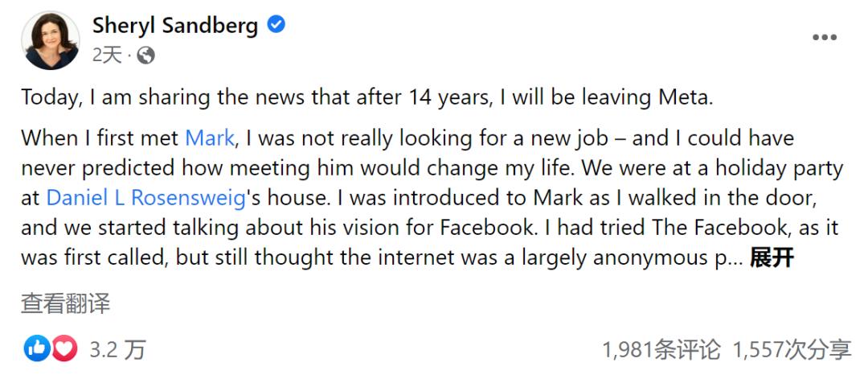Click the blue verified badge icon
Image resolution: width=868 pixels, height=375 pixels.
tap(276, 26)
